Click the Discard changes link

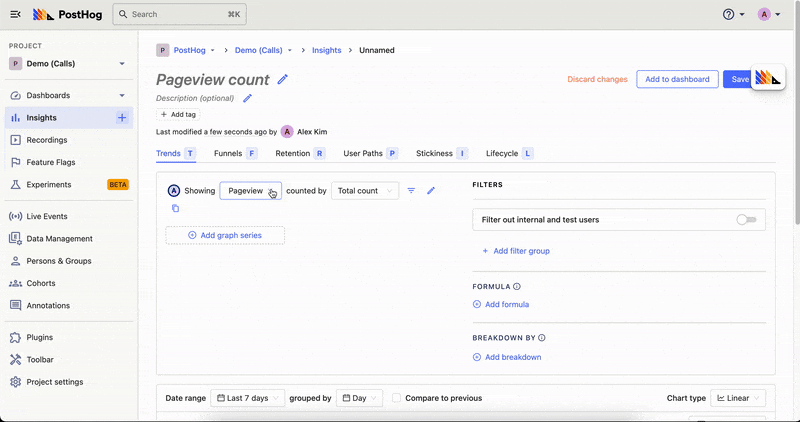[597, 79]
